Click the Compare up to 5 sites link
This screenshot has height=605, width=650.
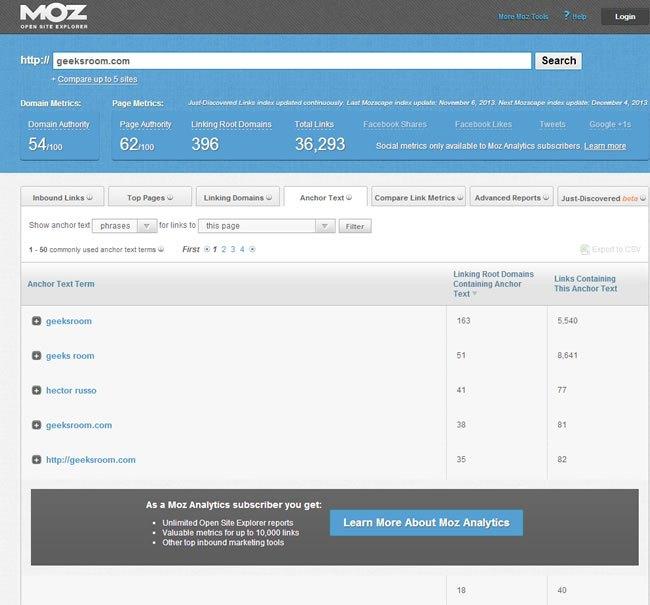95,78
